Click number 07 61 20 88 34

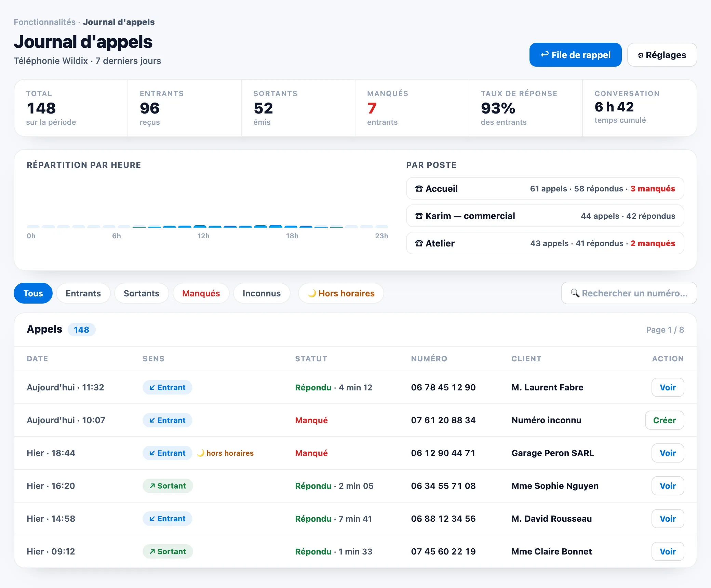click(x=443, y=420)
